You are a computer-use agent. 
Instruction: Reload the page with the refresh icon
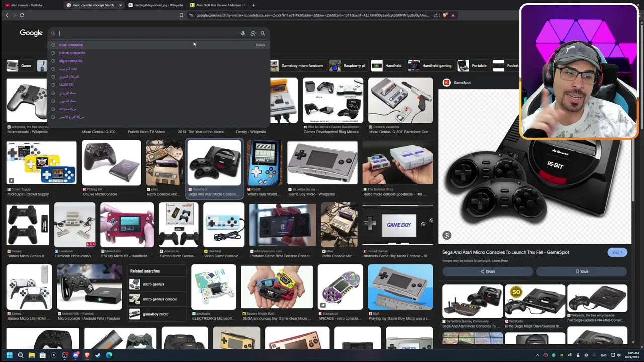coord(22,15)
